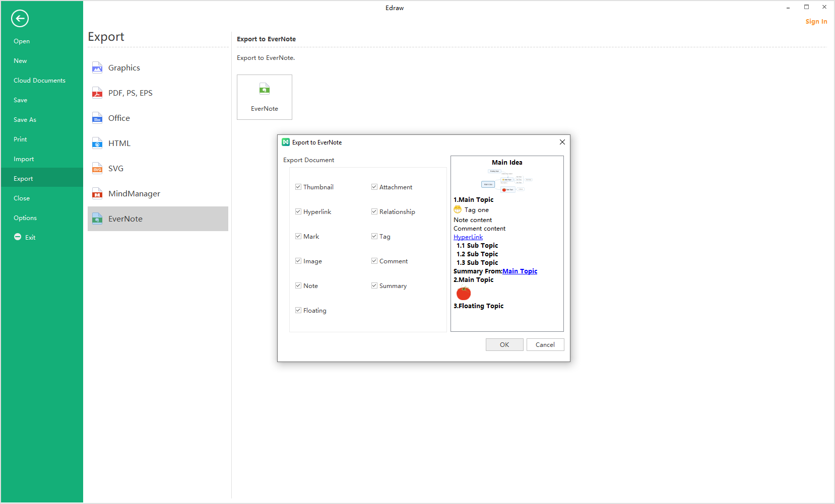Choose the PDF, PS, EPS export icon
835x504 pixels.
[x=97, y=93]
